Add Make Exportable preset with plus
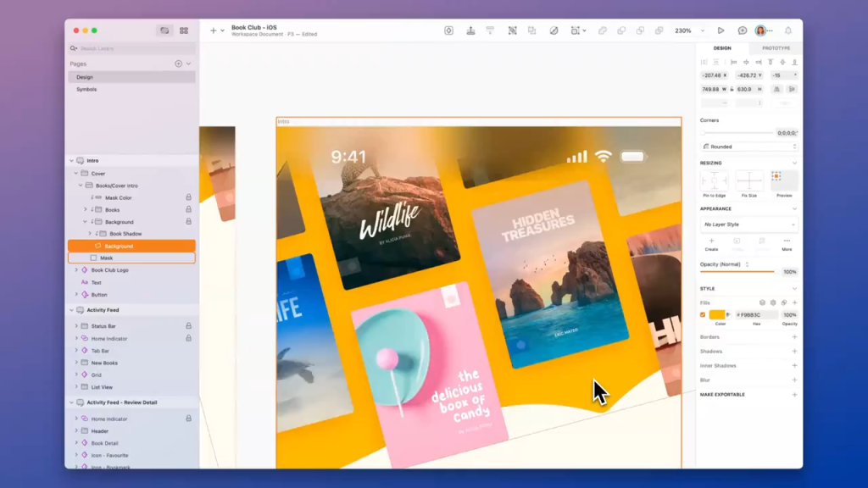Viewport: 868px width, 488px height. (x=794, y=395)
